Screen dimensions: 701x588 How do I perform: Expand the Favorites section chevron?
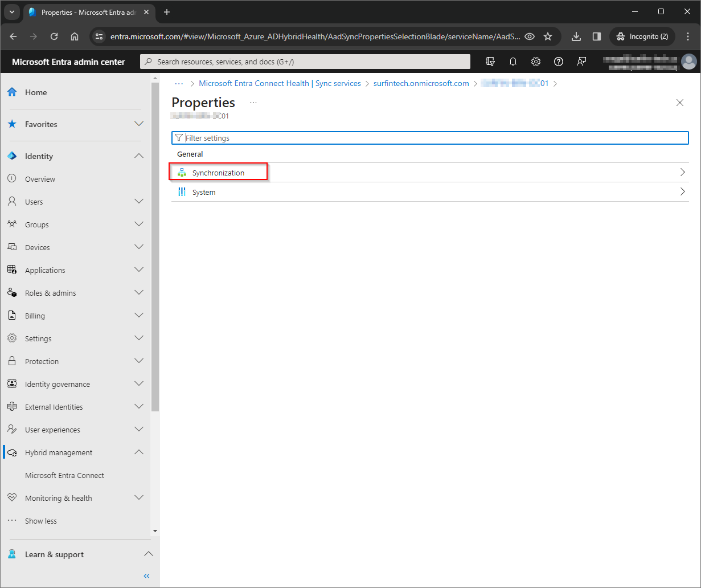point(139,124)
